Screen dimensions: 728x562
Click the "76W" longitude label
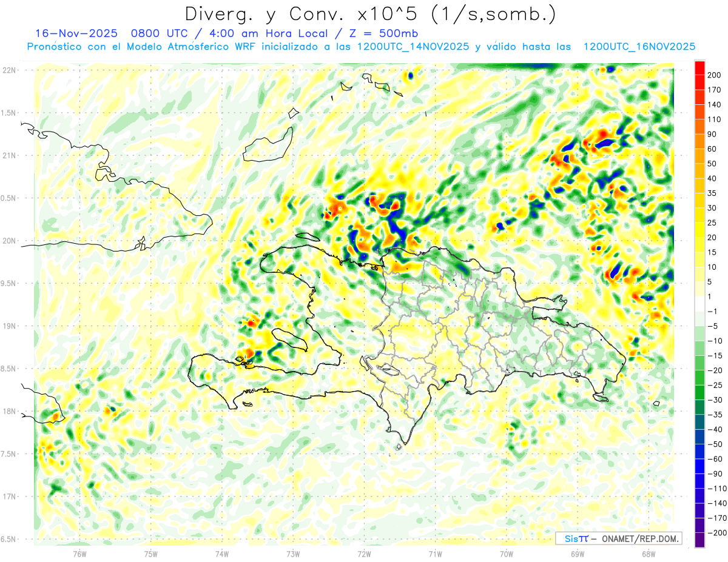coord(80,554)
